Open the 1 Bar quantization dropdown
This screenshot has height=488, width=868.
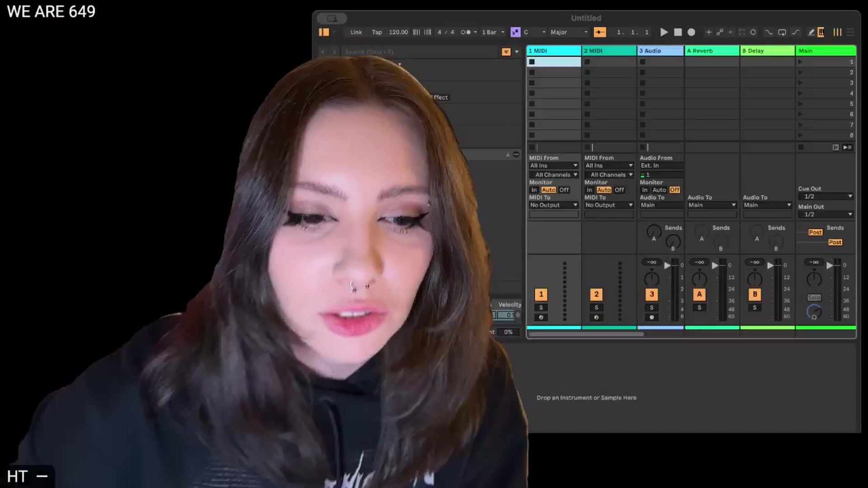click(493, 32)
